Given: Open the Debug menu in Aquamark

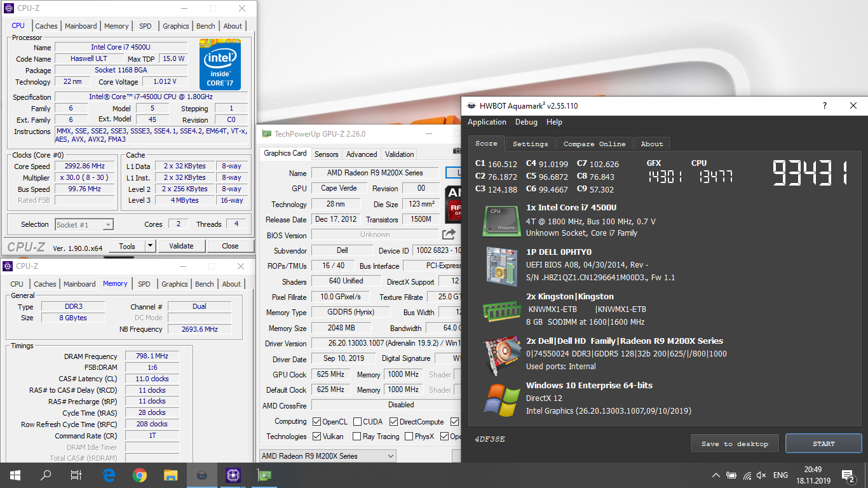Looking at the screenshot, I should (x=526, y=122).
